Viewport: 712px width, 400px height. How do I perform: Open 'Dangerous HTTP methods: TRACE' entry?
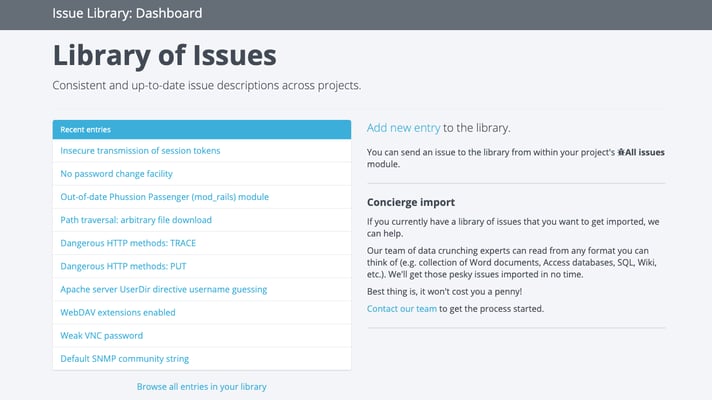[x=128, y=243]
